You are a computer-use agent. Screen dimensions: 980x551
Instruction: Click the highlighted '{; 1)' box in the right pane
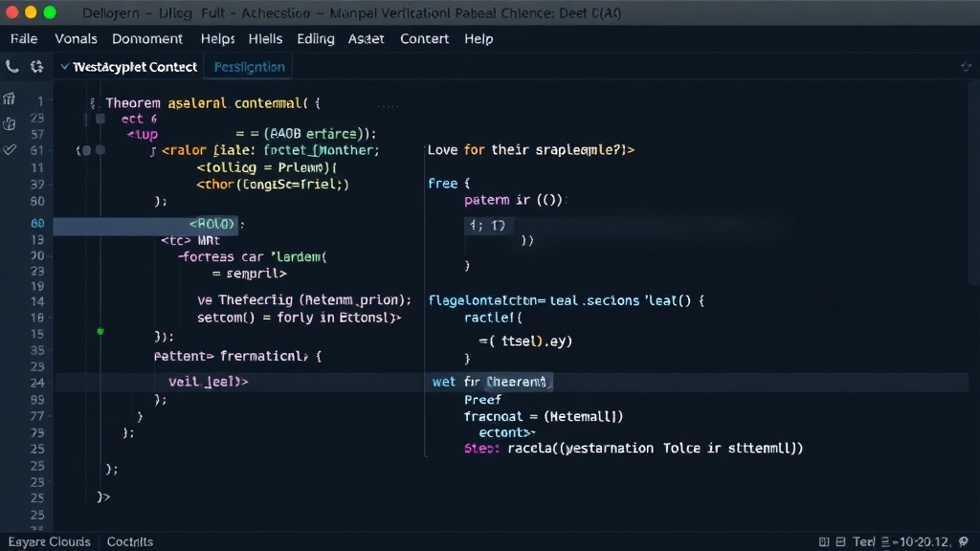pos(487,225)
